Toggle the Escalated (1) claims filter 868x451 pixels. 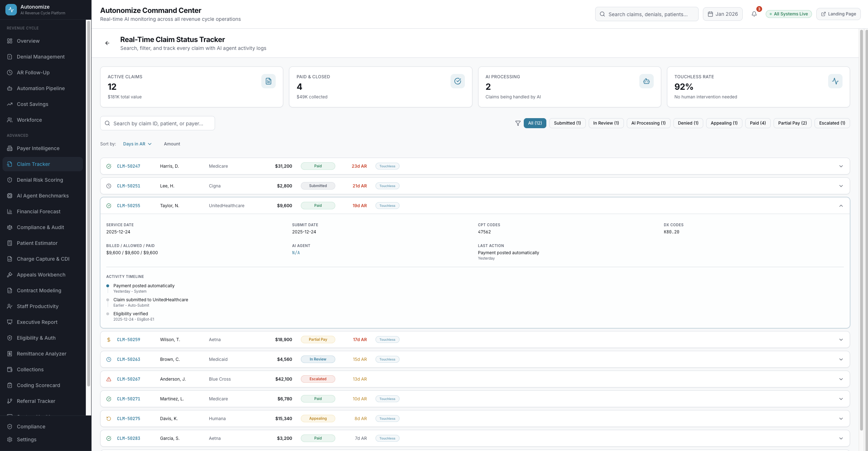click(832, 123)
